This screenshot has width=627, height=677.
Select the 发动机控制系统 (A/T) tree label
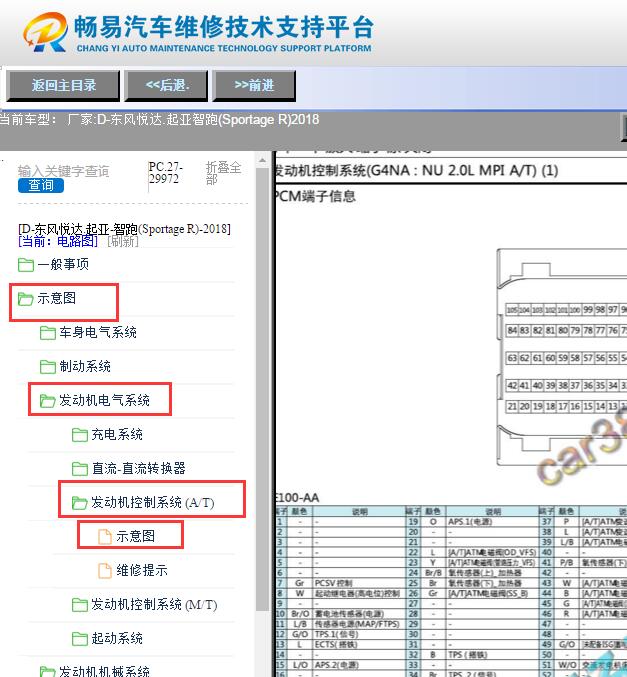tap(153, 503)
